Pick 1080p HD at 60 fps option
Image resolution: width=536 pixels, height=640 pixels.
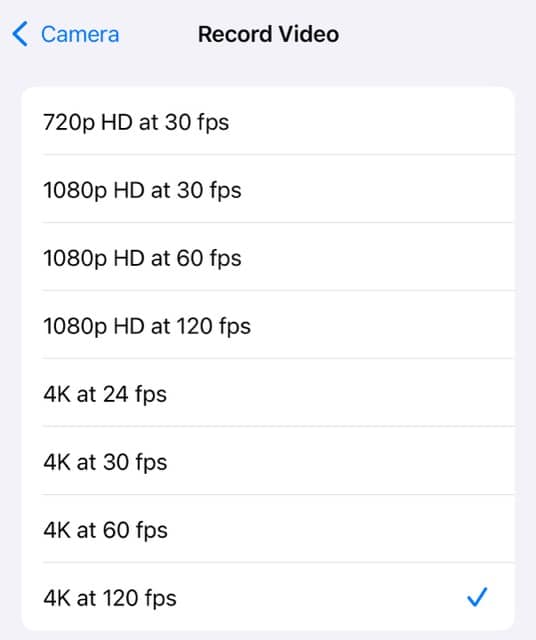point(268,257)
